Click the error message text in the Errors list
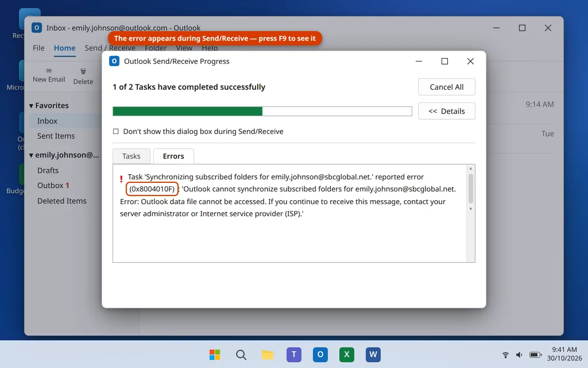This screenshot has width=588, height=368. pos(288,195)
